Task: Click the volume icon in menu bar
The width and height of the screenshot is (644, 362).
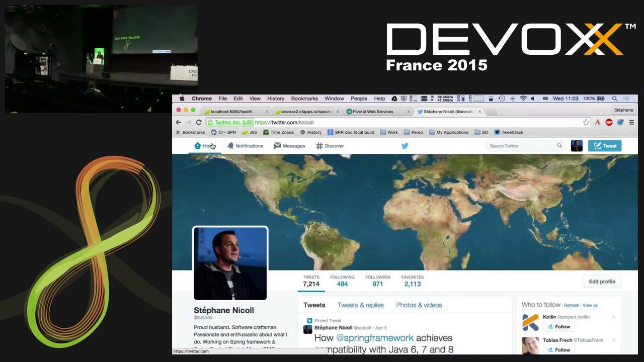Action: coord(532,99)
